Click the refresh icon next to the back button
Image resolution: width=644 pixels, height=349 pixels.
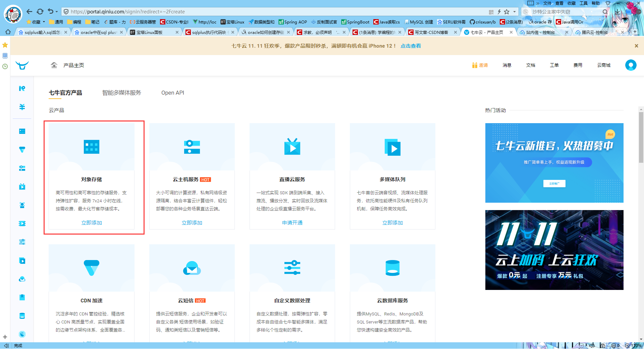pos(40,11)
